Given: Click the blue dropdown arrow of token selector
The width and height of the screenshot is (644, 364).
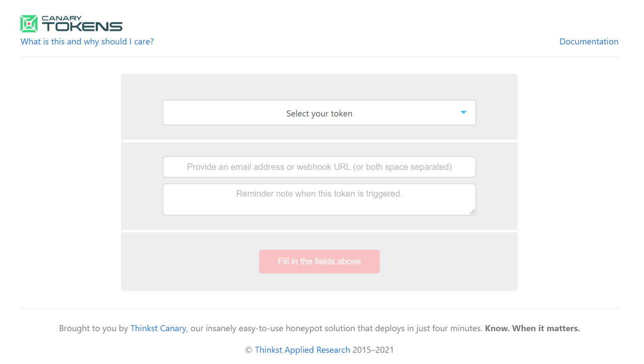Looking at the screenshot, I should (x=463, y=113).
